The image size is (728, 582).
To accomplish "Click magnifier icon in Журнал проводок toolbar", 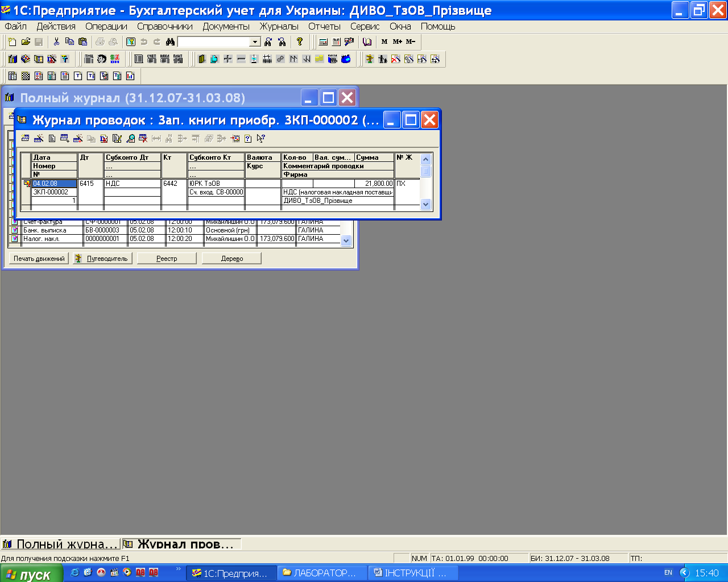I will coord(130,138).
